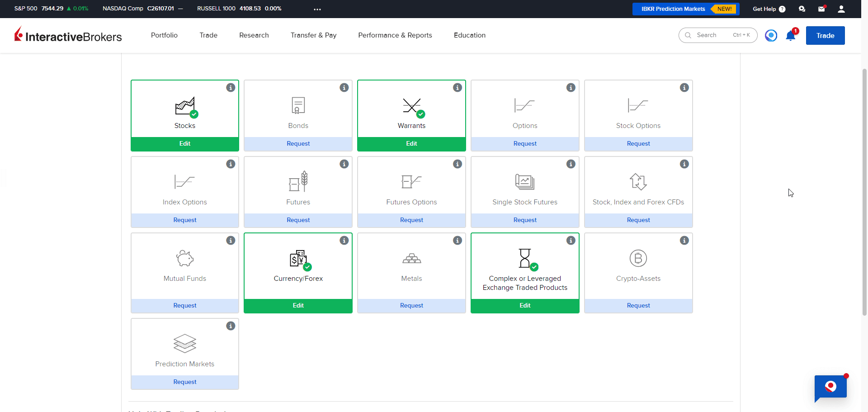
Task: Expand ticker bar three-dots menu
Action: click(x=317, y=9)
